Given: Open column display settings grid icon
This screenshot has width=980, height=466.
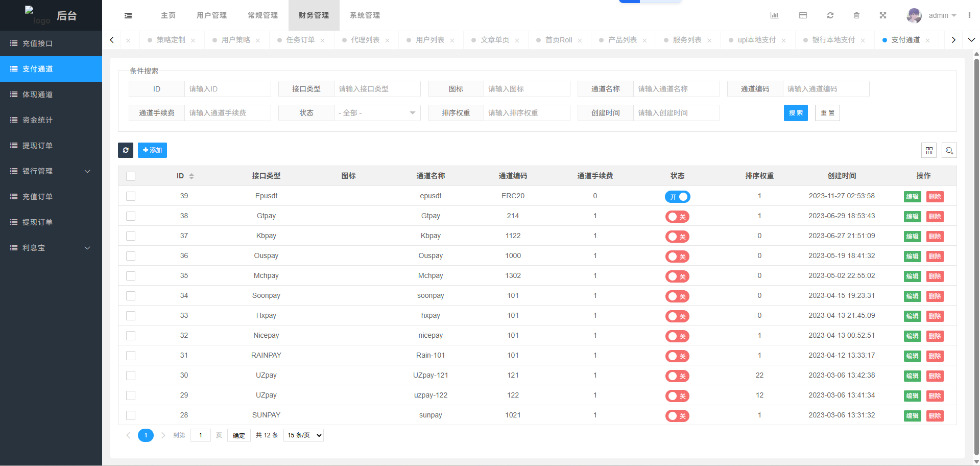Looking at the screenshot, I should 929,150.
